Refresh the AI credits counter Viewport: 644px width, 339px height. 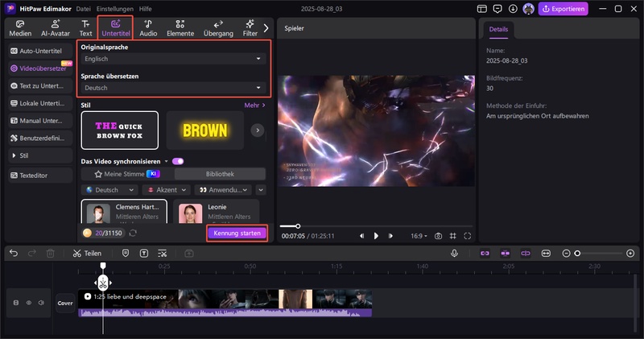[x=133, y=233]
